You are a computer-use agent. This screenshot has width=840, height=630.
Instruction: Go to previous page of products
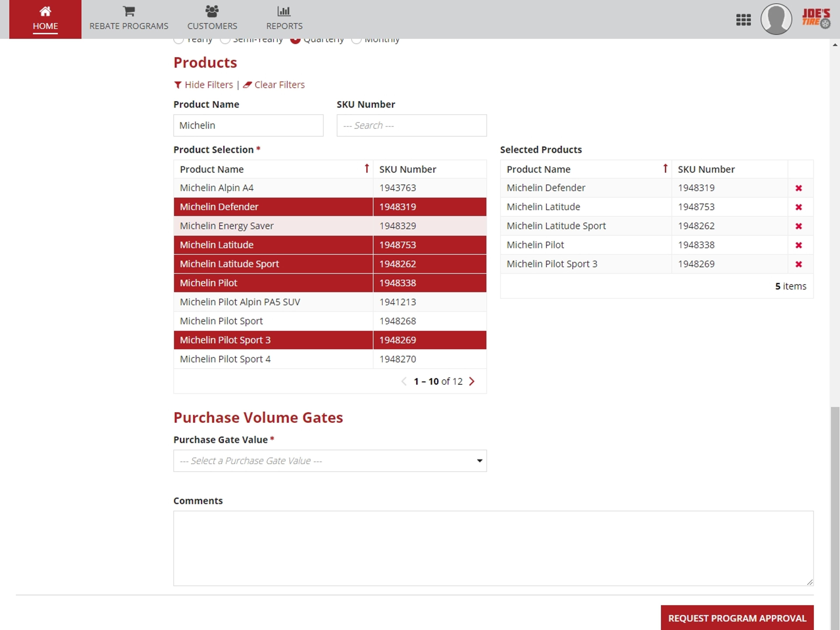[404, 381]
